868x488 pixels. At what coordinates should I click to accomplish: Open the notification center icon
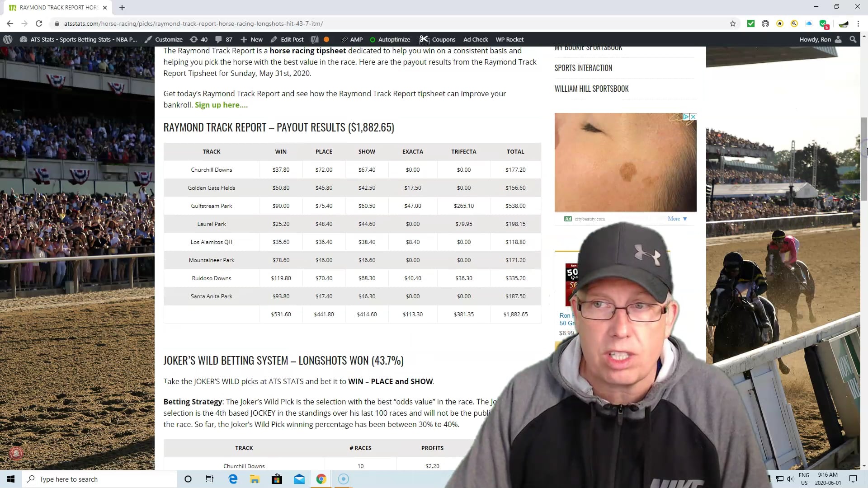(x=853, y=479)
